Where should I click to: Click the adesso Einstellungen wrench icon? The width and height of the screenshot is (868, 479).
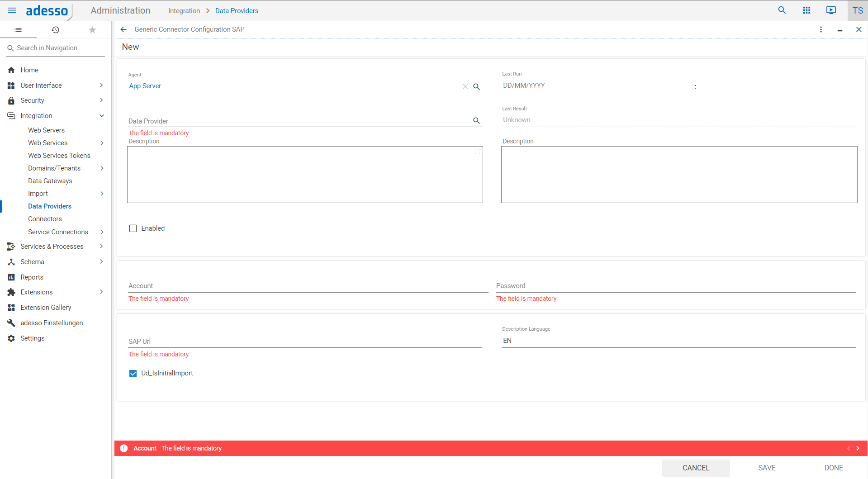point(11,323)
